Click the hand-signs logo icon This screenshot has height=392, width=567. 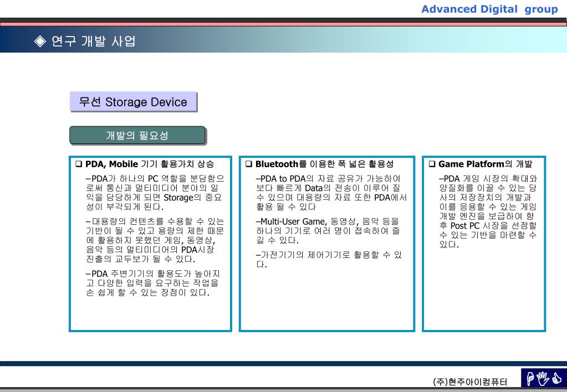point(544,378)
